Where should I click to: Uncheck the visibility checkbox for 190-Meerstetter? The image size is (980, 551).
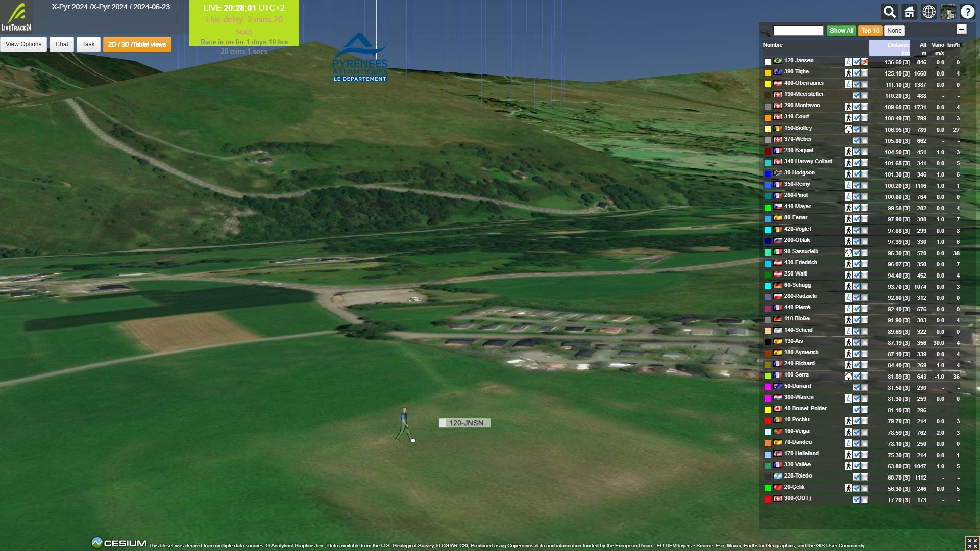point(856,95)
